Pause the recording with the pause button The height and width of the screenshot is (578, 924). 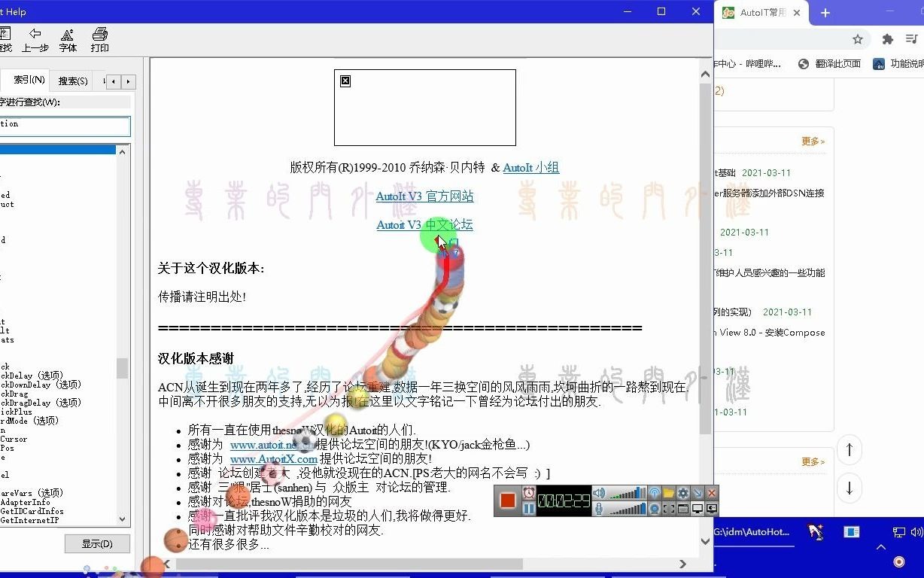pos(529,508)
